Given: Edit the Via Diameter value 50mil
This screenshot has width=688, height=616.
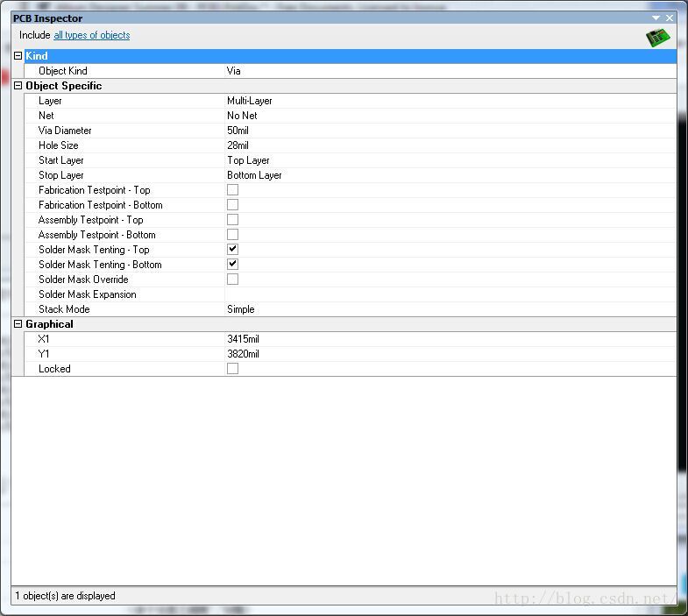Looking at the screenshot, I should [x=450, y=131].
